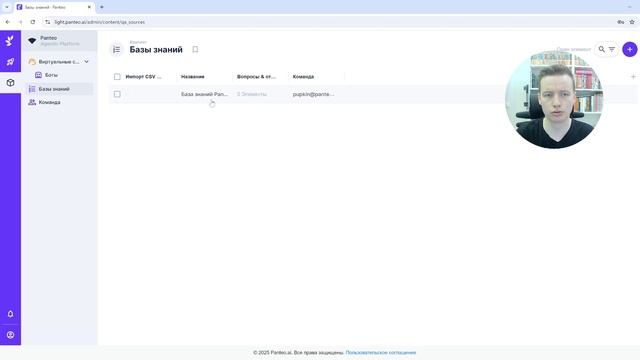Star this page in address bar
The width and height of the screenshot is (640, 360).
632,22
